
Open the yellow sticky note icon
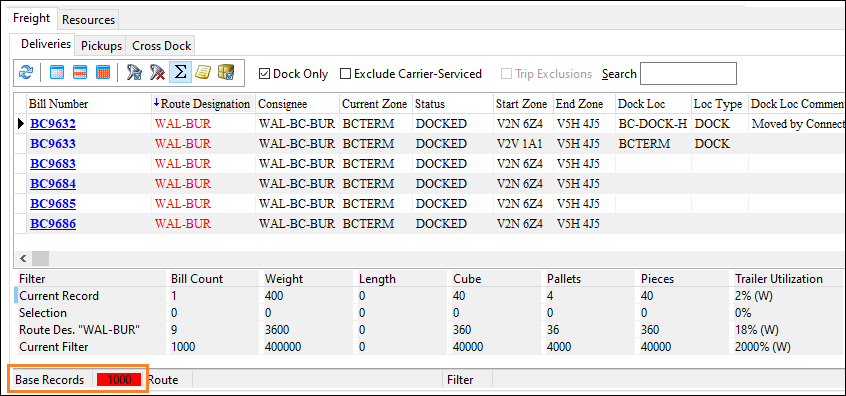(x=202, y=73)
